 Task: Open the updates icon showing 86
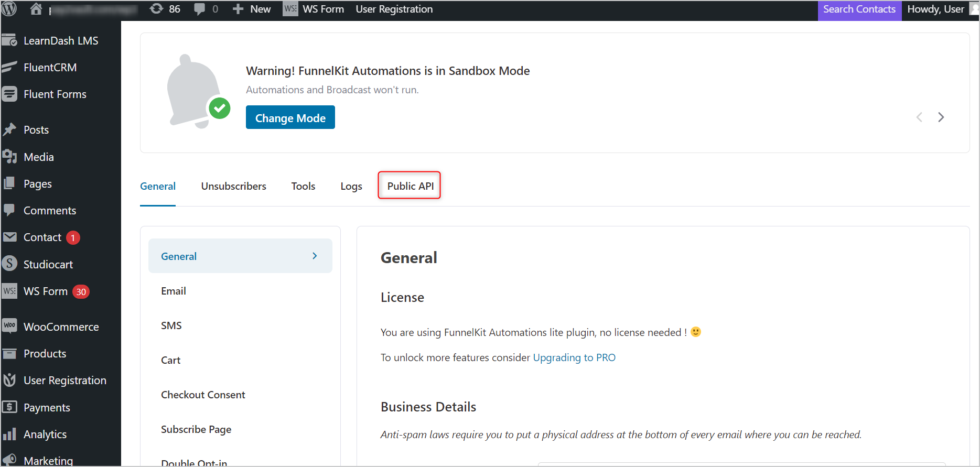coord(156,9)
